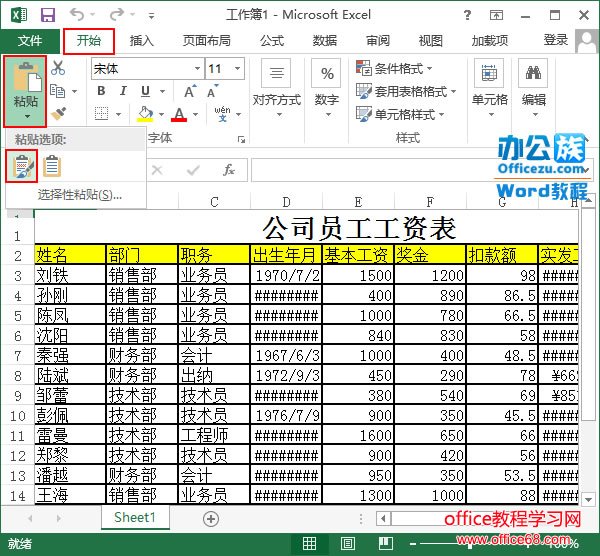Click vertical scrollbar down arrow
This screenshot has width=600, height=556.
coord(588,499)
